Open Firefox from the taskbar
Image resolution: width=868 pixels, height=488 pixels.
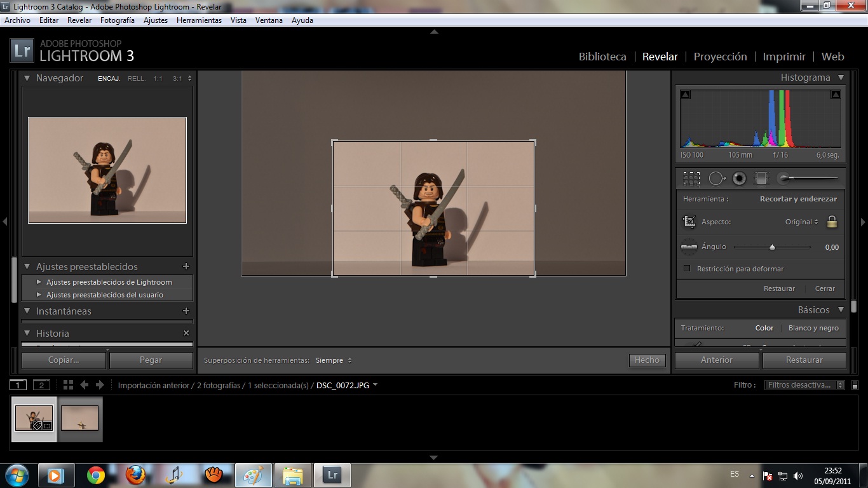coord(135,475)
